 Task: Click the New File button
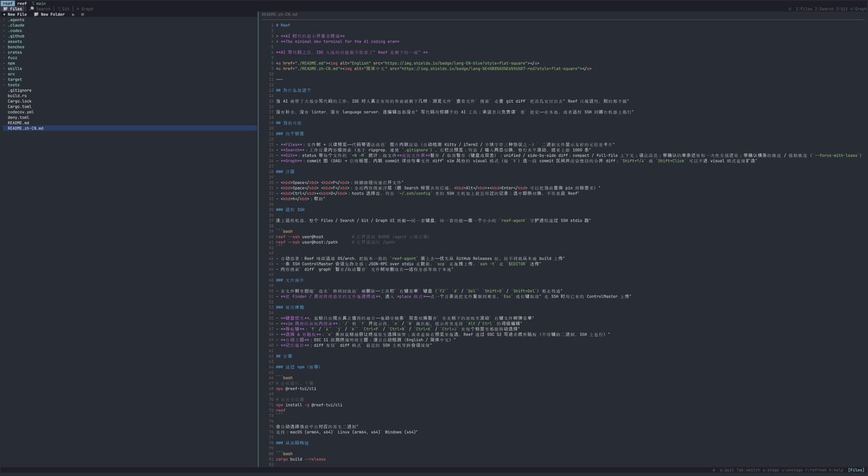point(14,14)
